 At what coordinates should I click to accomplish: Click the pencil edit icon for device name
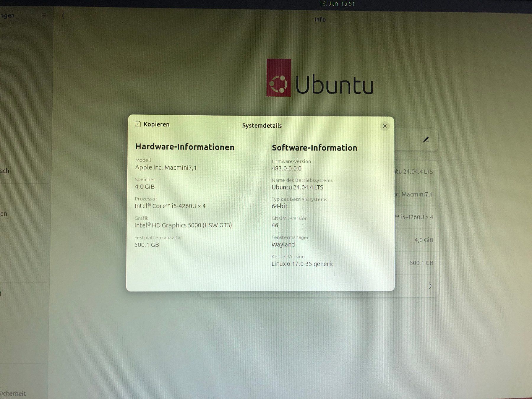pos(426,140)
